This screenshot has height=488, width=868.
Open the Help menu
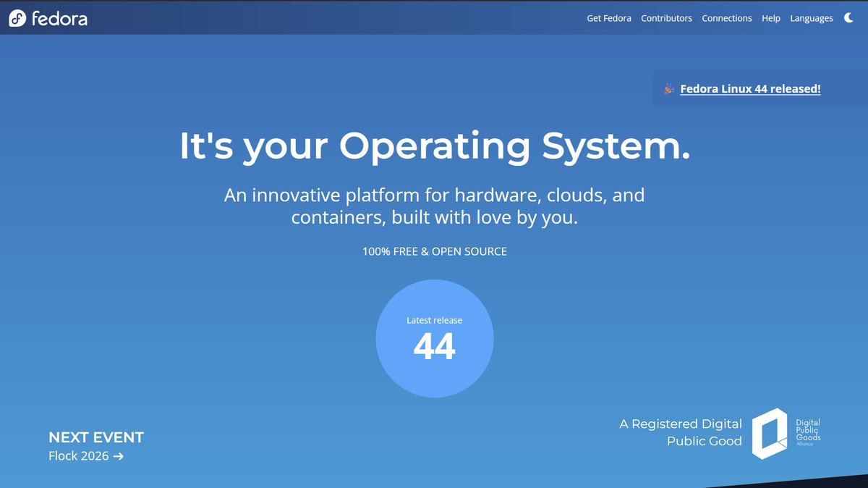tap(771, 18)
